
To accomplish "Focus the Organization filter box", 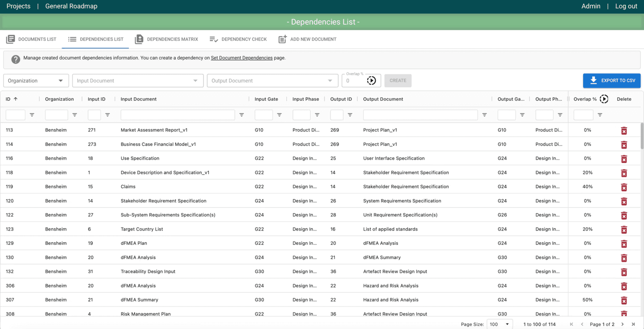I will coord(56,115).
